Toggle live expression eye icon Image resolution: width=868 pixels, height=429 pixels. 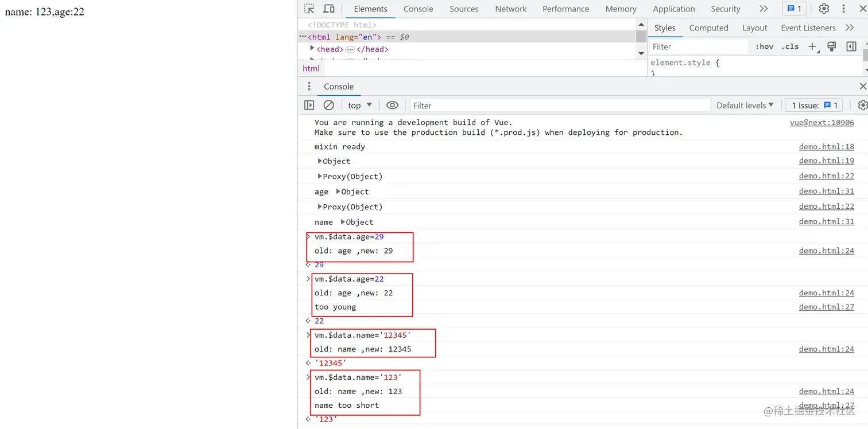(x=392, y=105)
